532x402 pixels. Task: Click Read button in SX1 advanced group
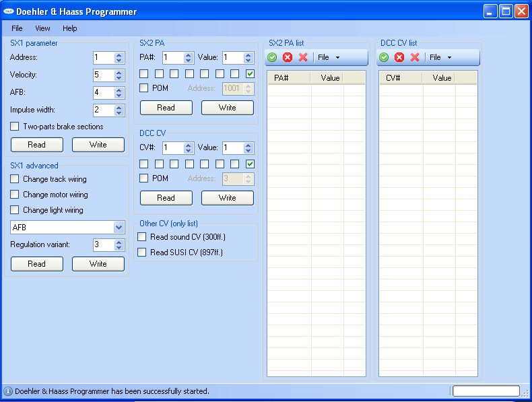pyautogui.click(x=37, y=264)
